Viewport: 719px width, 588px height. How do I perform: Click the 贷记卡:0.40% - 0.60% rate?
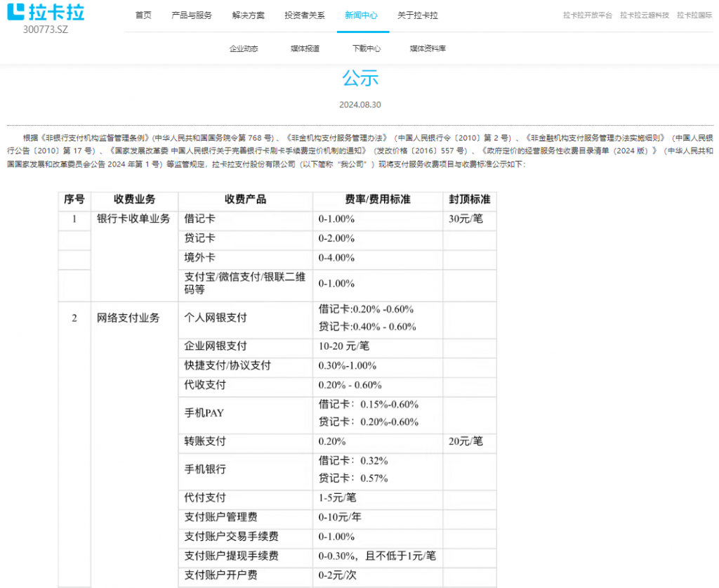click(x=367, y=327)
